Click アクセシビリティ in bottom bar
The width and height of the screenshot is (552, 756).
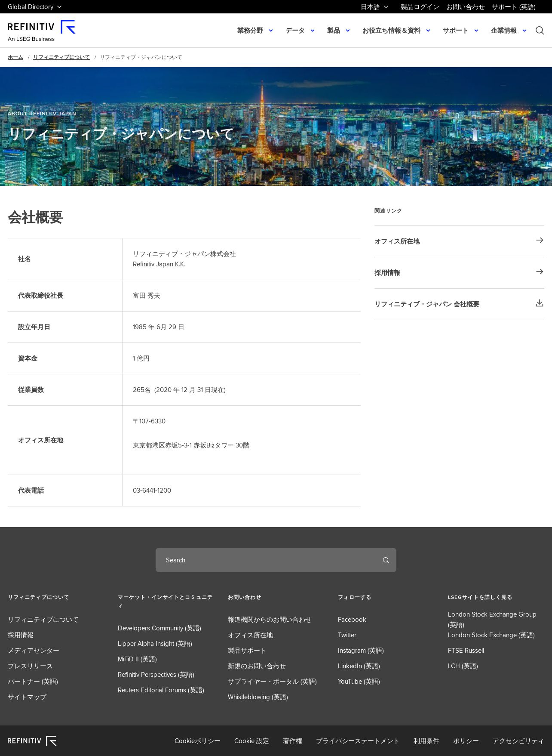518,741
